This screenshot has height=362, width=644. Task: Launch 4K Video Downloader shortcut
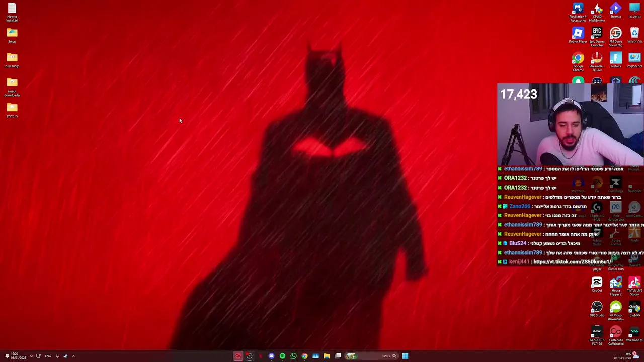click(616, 311)
